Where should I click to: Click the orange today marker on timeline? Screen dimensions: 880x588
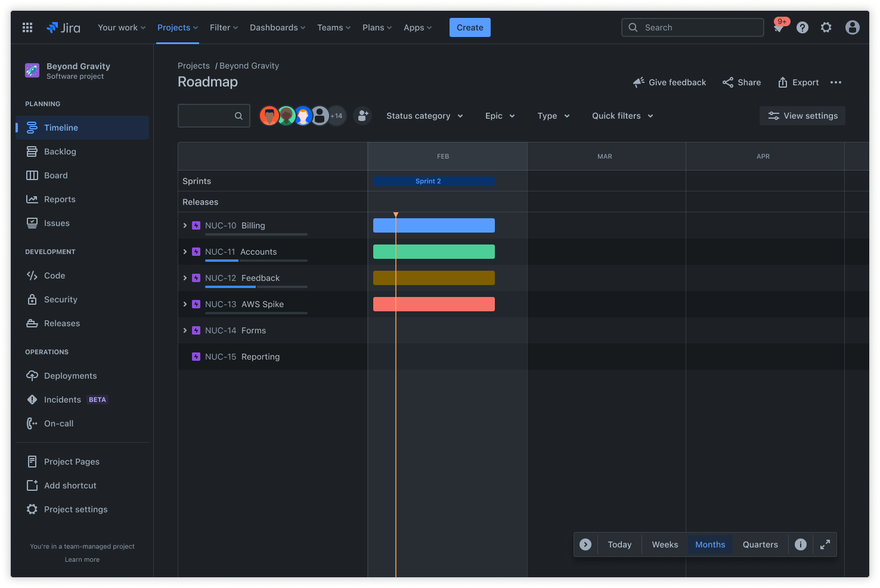(396, 215)
